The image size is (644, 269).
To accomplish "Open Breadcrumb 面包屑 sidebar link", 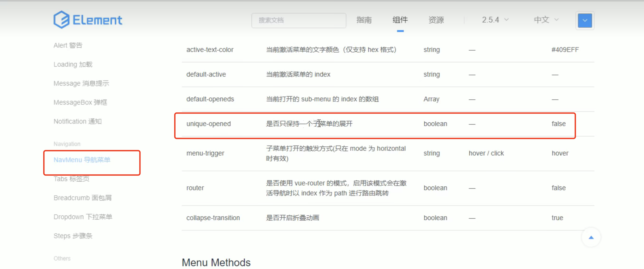I will coord(82,198).
